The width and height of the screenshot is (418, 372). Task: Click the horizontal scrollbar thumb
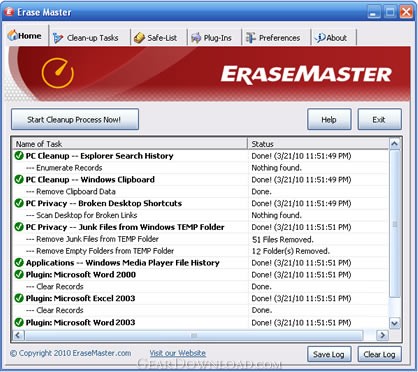tap(194, 335)
